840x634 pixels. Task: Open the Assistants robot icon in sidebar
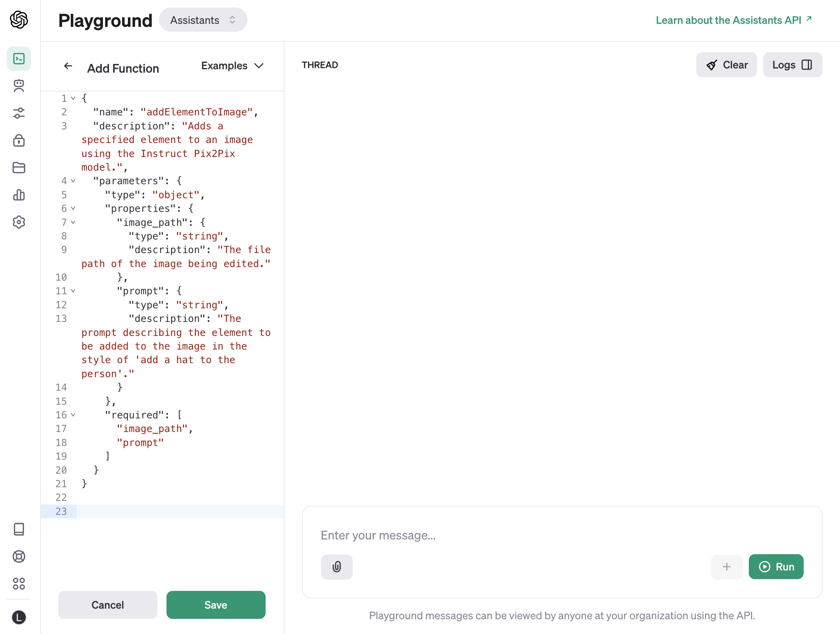pyautogui.click(x=19, y=86)
